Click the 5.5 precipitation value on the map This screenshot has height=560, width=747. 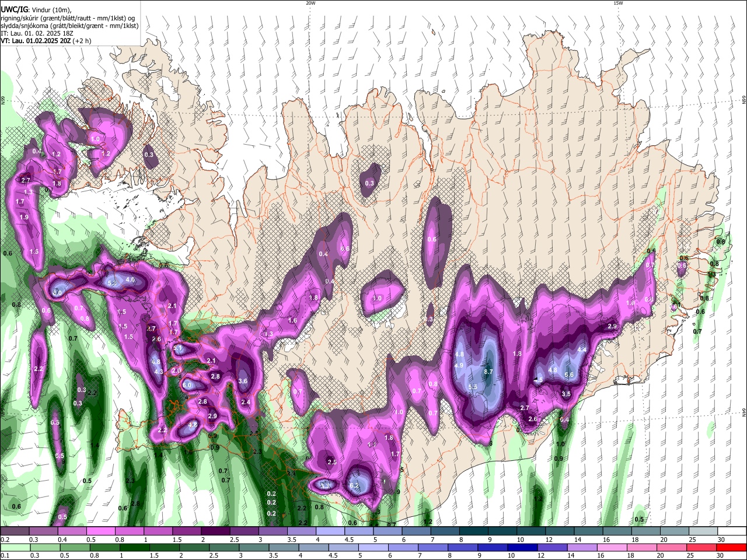(473, 387)
